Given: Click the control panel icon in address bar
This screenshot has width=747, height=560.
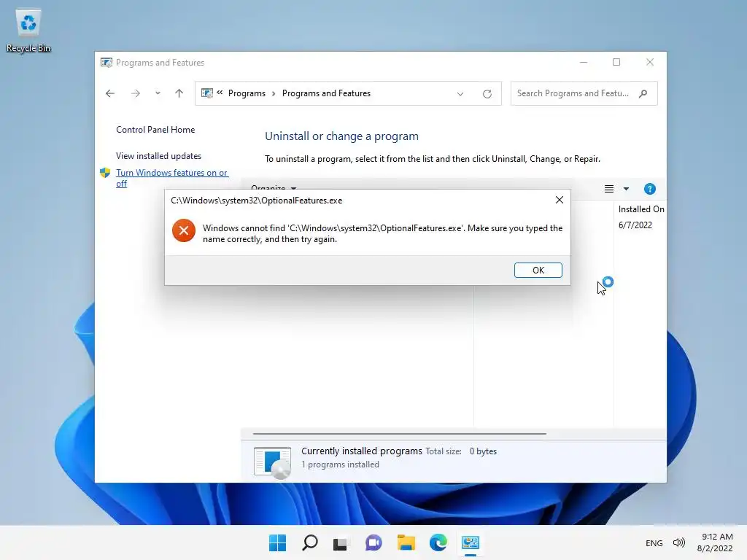Looking at the screenshot, I should [206, 93].
